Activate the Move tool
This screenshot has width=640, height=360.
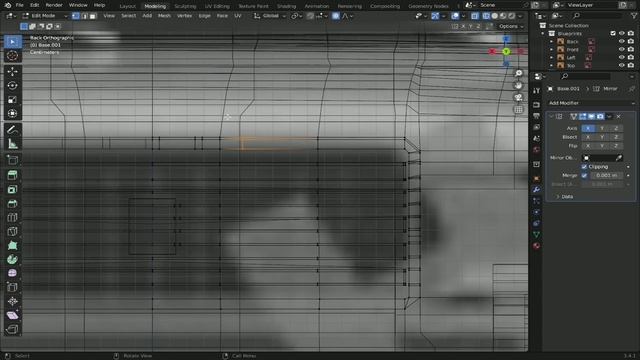[13, 71]
